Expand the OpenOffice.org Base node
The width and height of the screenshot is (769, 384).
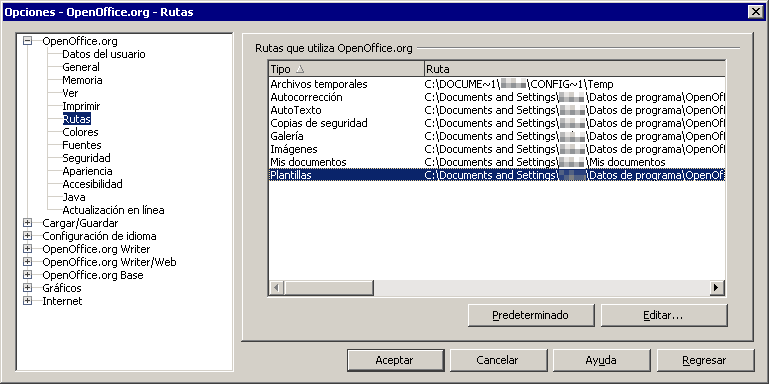[27, 275]
